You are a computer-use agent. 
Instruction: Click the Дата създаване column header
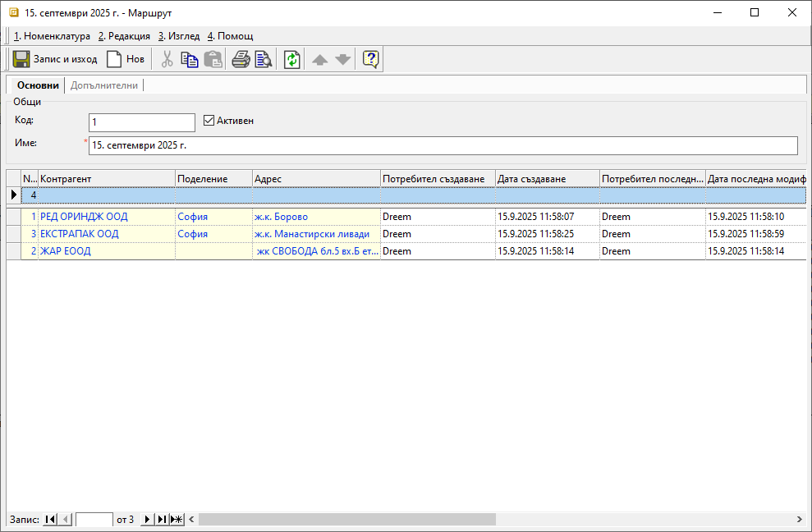pos(548,179)
